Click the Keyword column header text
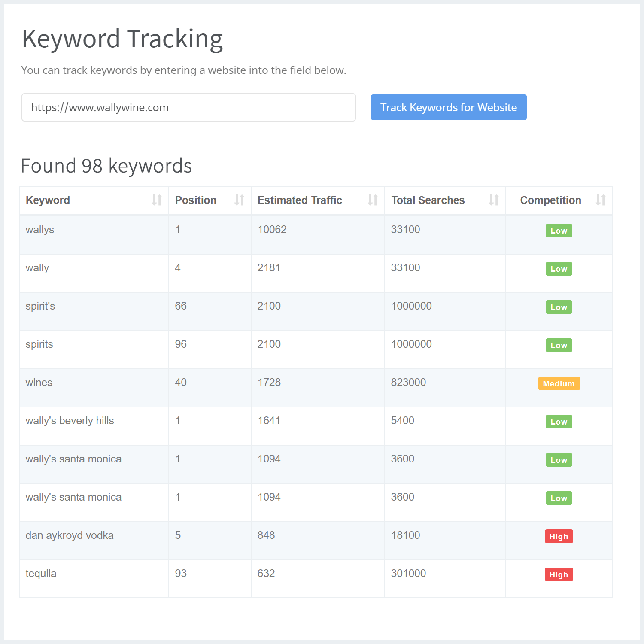The image size is (644, 644). (48, 200)
